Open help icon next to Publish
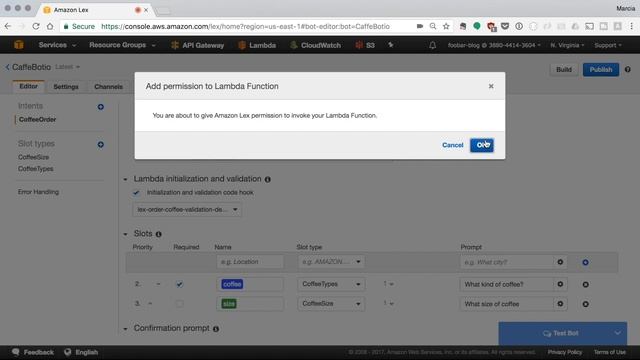This screenshot has height=360, width=640. 628,69
